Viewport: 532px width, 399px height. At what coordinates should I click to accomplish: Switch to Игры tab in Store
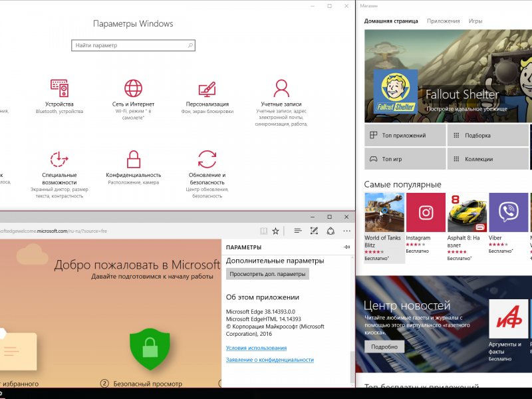475,21
